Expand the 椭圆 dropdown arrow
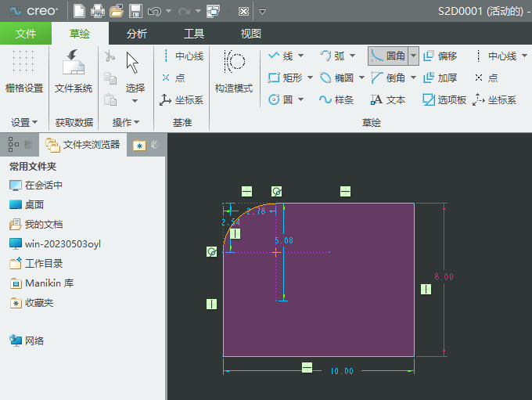532x400 pixels. (x=361, y=77)
